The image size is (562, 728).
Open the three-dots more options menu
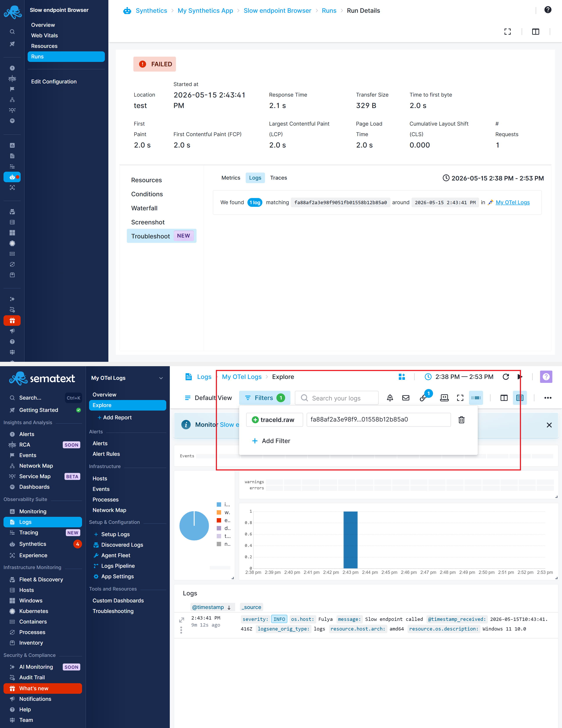pyautogui.click(x=548, y=398)
